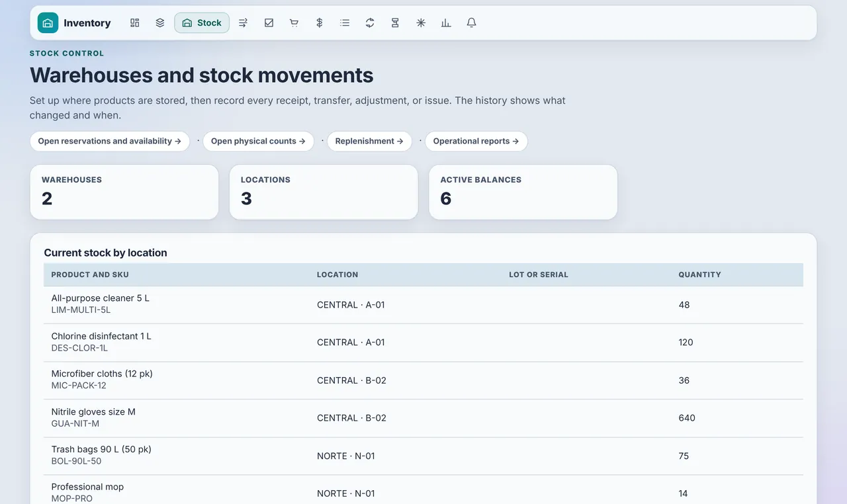Go to the Replenishment link

pos(369,141)
